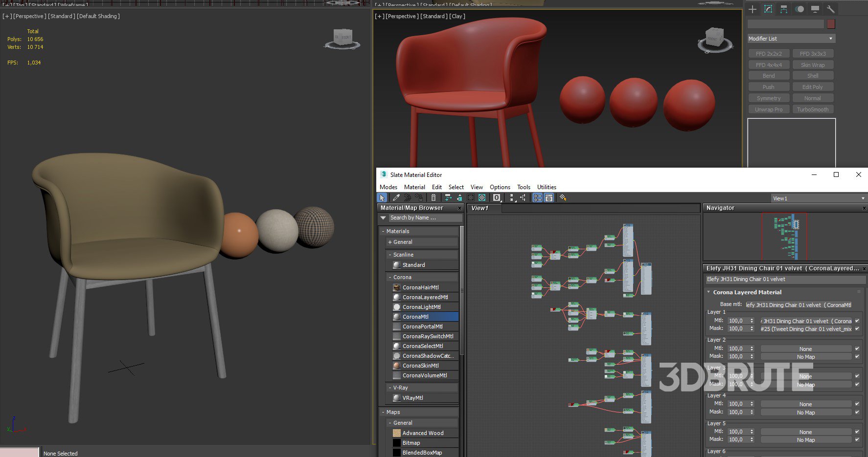Image resolution: width=868 pixels, height=457 pixels.
Task: Open the View1 dropdown in Slate editor
Action: (818, 198)
